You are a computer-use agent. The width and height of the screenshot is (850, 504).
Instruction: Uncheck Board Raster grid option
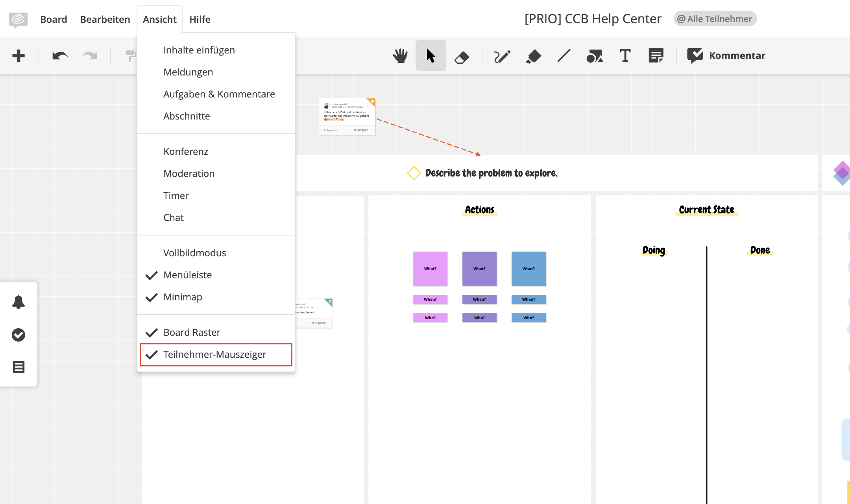click(x=192, y=333)
